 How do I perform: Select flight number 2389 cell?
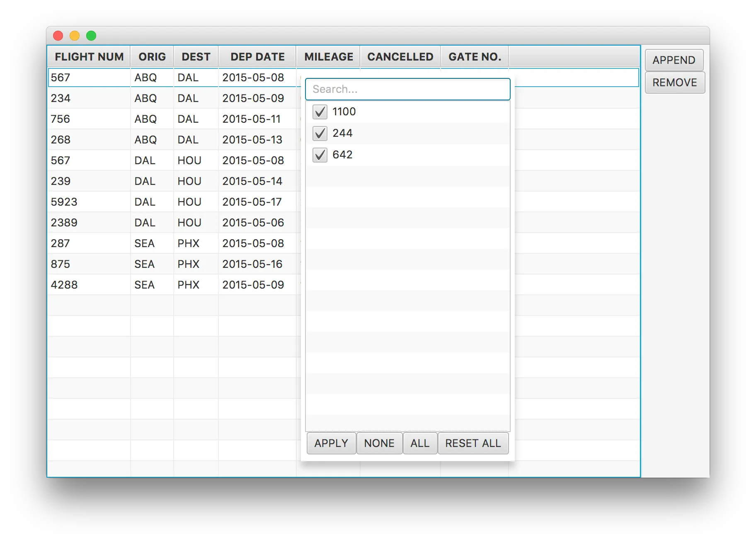click(89, 223)
